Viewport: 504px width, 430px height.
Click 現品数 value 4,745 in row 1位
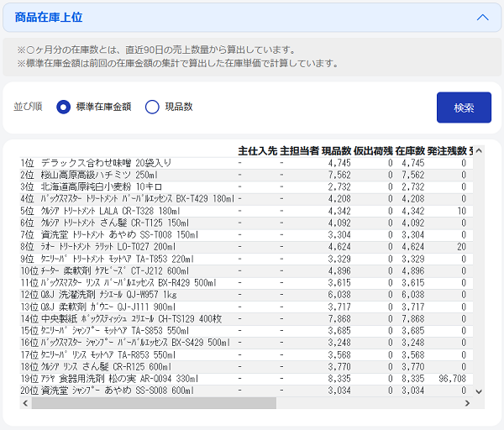pyautogui.click(x=339, y=163)
